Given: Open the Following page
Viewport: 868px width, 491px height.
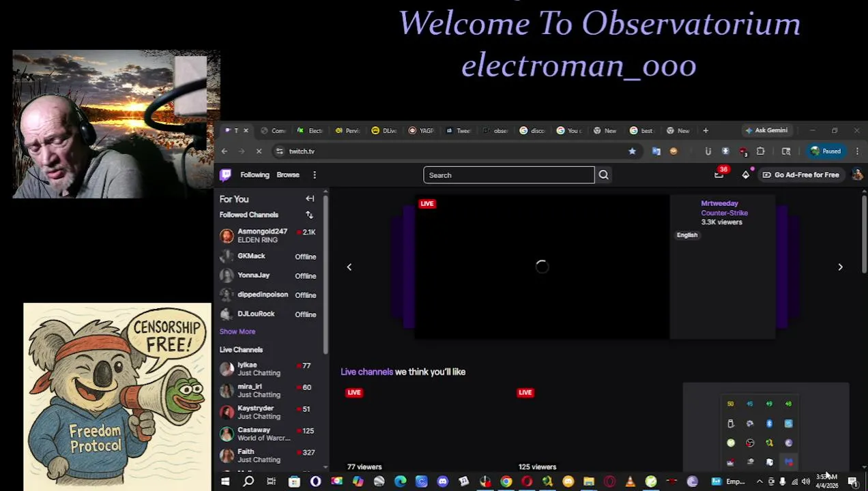Looking at the screenshot, I should [x=255, y=175].
